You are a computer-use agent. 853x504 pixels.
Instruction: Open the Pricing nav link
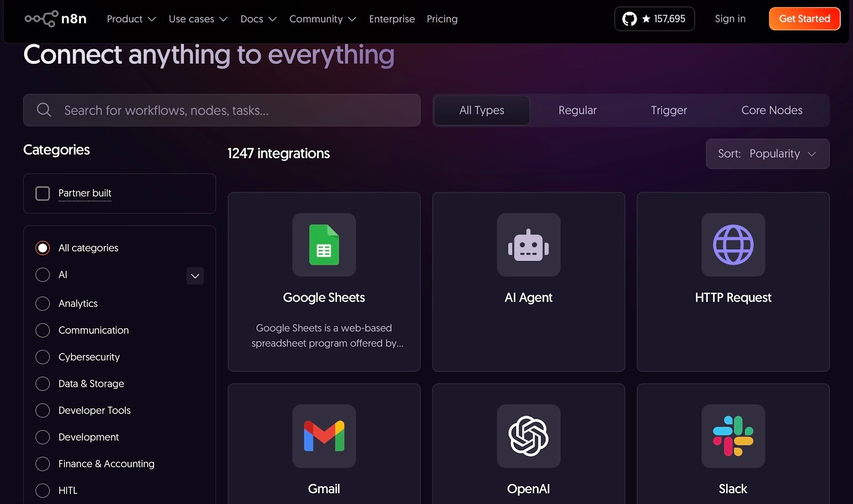[442, 19]
